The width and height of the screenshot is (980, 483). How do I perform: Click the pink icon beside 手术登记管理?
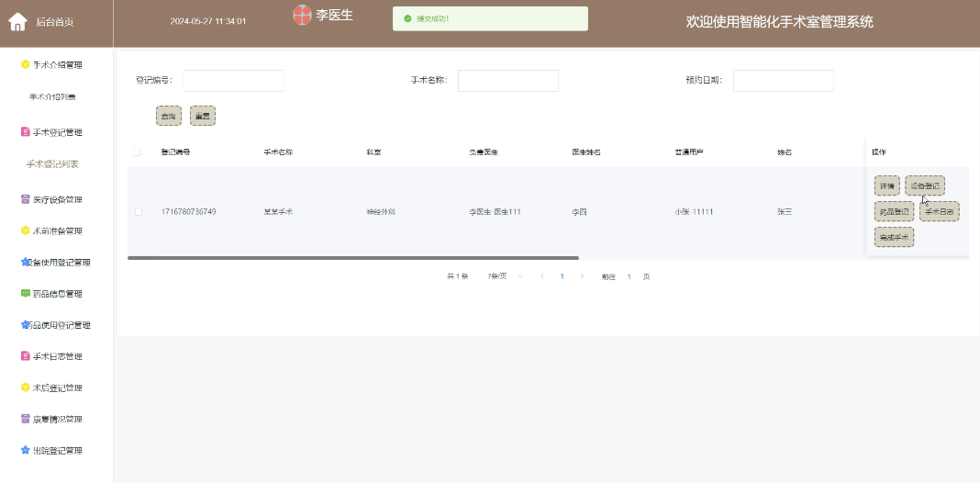26,132
